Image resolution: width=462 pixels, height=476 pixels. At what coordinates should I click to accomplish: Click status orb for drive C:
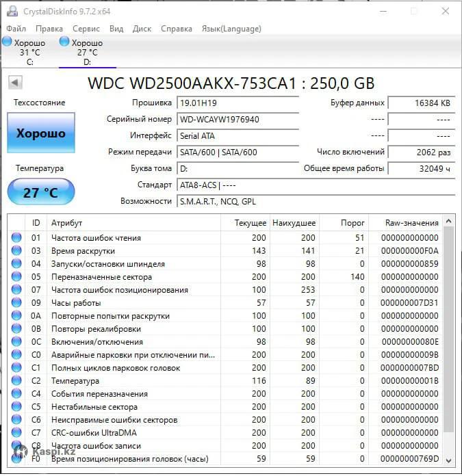[8, 42]
